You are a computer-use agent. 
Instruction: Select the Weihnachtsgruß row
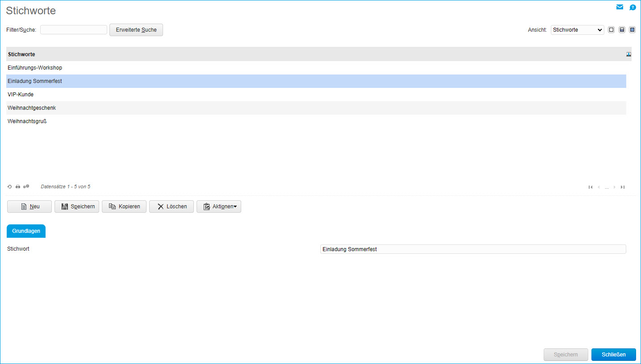(316, 121)
